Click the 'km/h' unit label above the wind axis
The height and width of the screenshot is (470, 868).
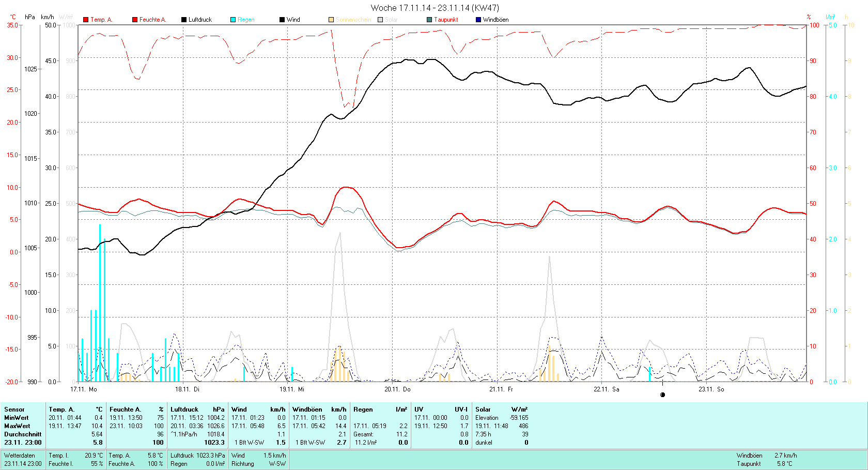(48, 17)
